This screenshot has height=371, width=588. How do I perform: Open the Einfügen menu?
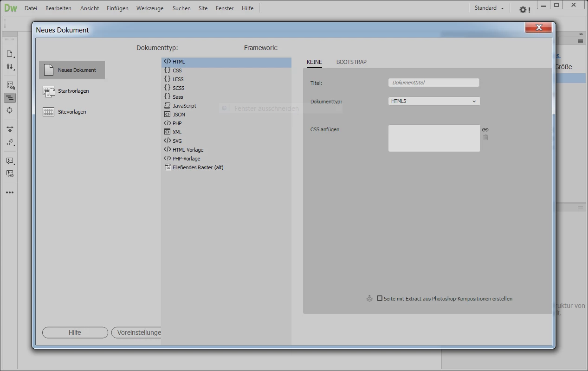point(117,8)
